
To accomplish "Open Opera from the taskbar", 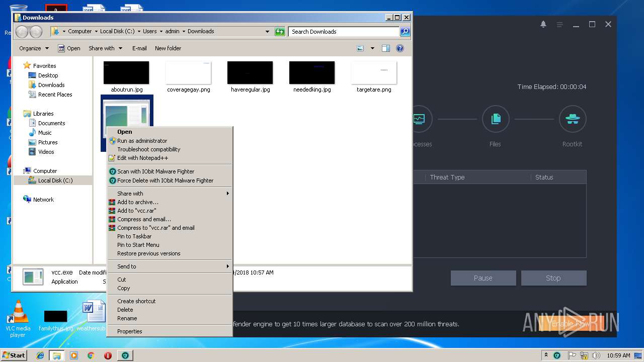I will tap(108, 355).
